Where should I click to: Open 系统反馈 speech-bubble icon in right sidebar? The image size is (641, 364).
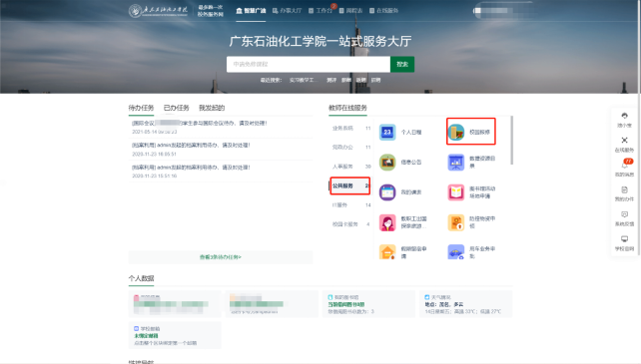pyautogui.click(x=624, y=214)
